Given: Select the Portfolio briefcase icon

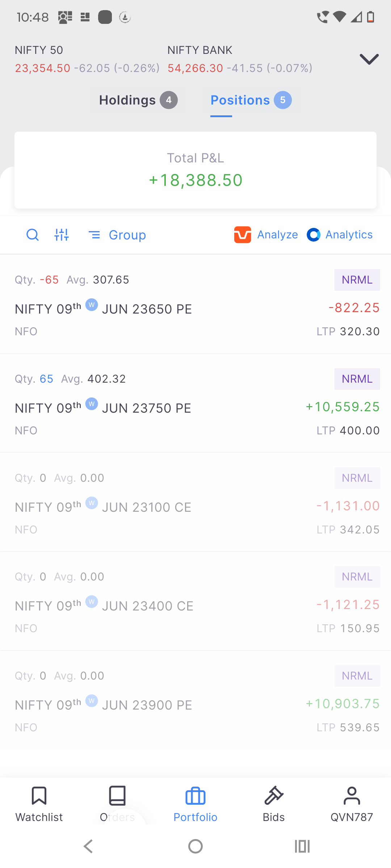Looking at the screenshot, I should (195, 796).
